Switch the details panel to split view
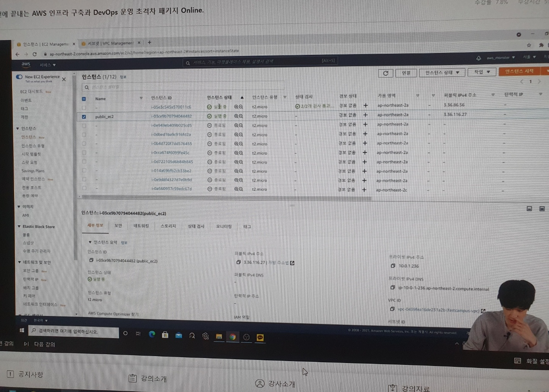The width and height of the screenshot is (549, 392). pyautogui.click(x=529, y=208)
